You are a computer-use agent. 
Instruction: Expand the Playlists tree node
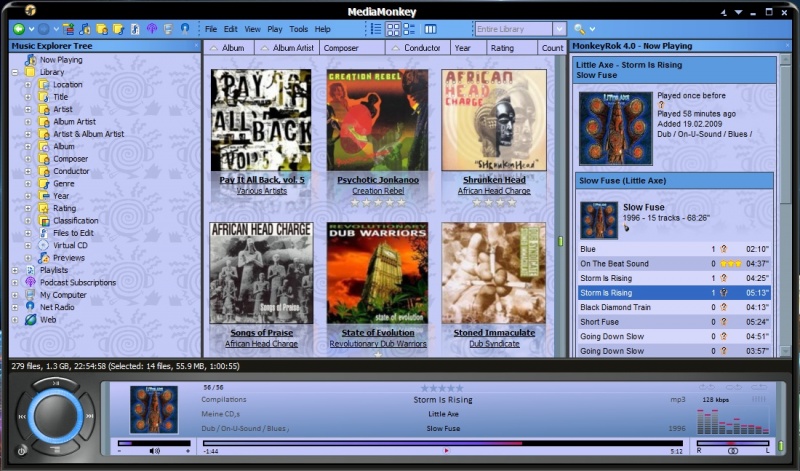[x=15, y=270]
